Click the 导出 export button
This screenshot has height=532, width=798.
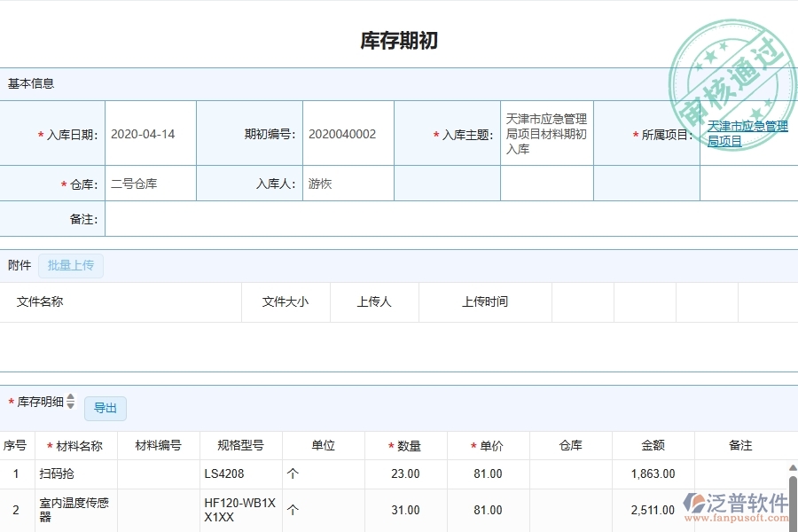pyautogui.click(x=105, y=408)
